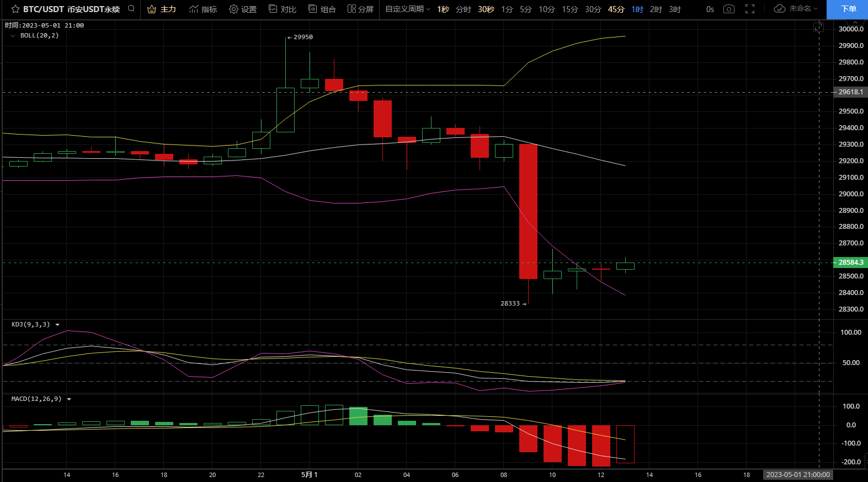868x482 pixels.
Task: Expand the 自定义周期 custom period dropdown
Action: (407, 9)
